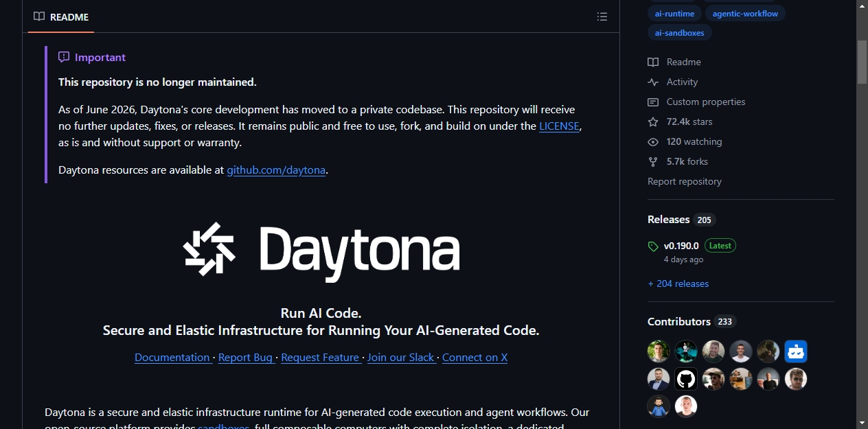
Task: Open the Documentation link
Action: point(172,358)
